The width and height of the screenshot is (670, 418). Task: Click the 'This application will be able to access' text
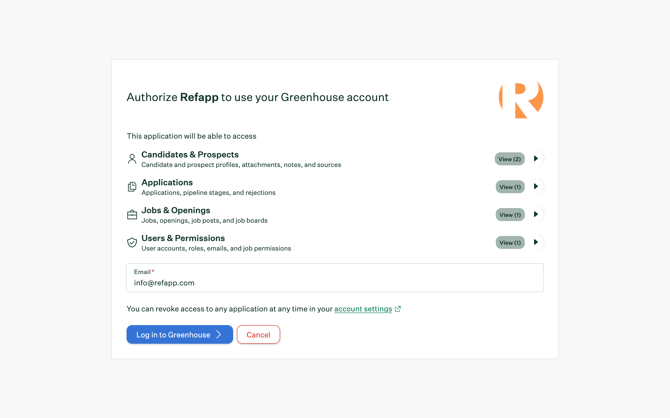tap(191, 136)
